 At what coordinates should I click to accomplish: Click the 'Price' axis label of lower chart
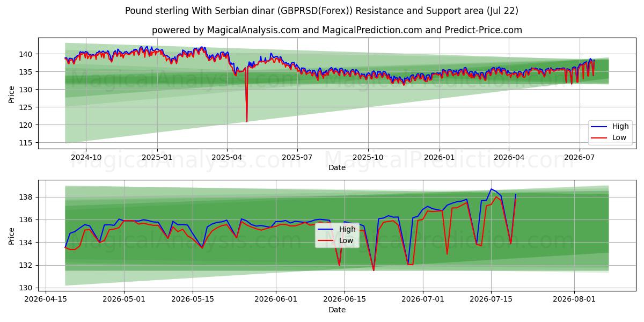[x=11, y=236]
